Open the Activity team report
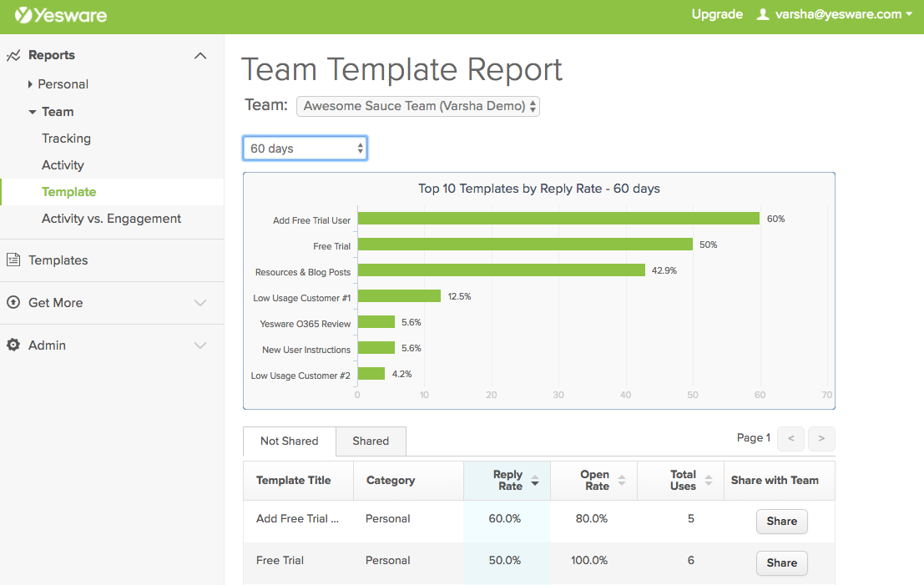This screenshot has height=585, width=924. tap(63, 165)
